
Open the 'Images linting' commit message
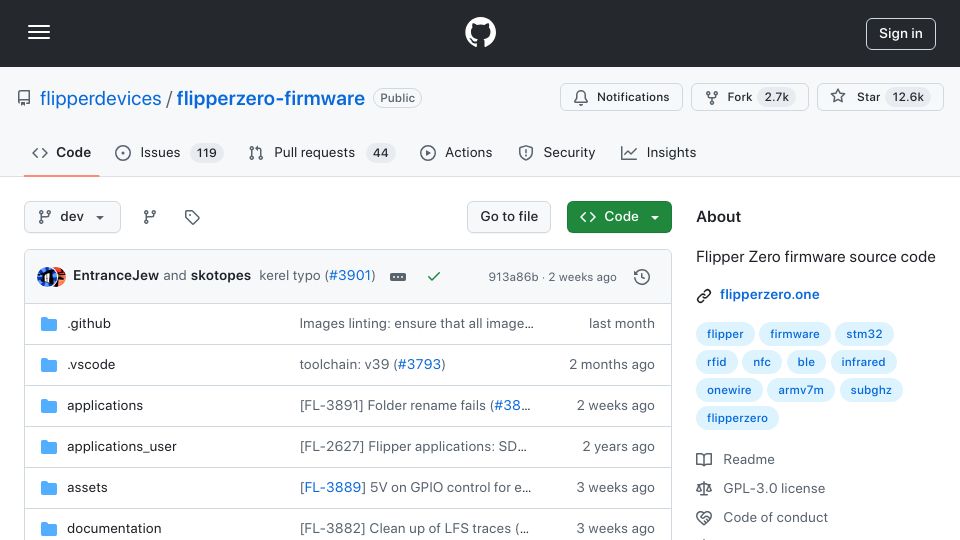416,323
